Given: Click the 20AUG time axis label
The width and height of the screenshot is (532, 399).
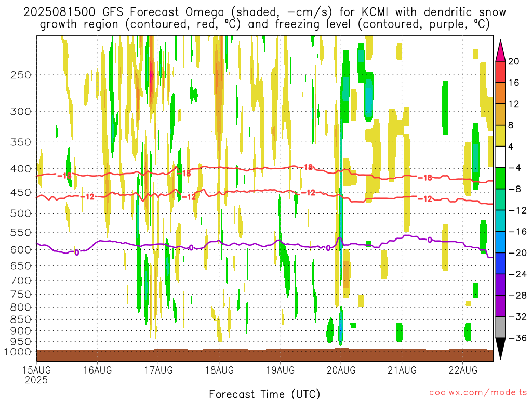Looking at the screenshot, I should point(341,370).
